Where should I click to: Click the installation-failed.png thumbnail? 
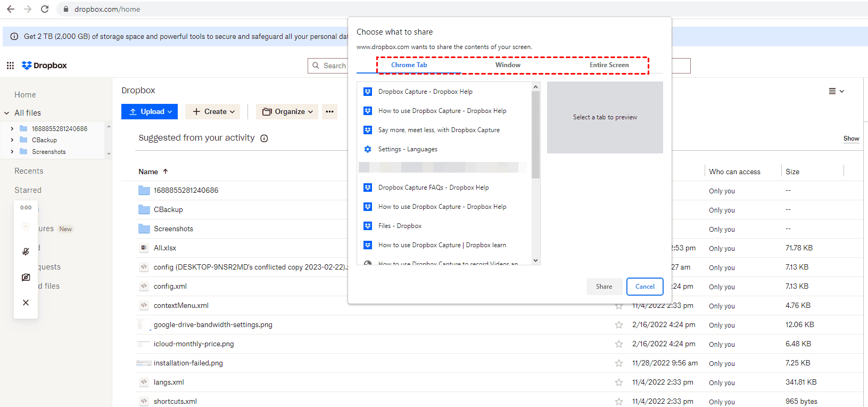coord(144,363)
